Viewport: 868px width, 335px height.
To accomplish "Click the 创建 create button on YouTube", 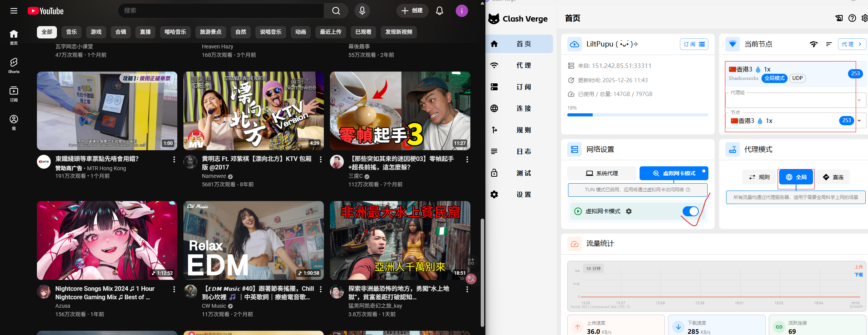I will [x=412, y=11].
